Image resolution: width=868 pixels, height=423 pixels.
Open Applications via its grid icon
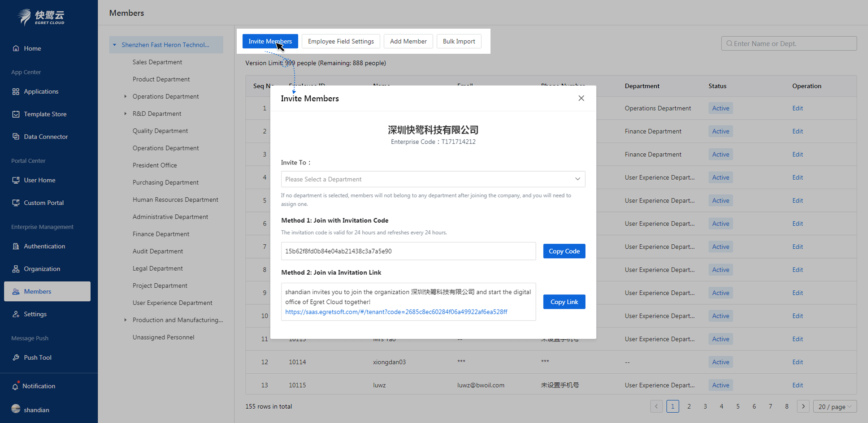coord(16,91)
